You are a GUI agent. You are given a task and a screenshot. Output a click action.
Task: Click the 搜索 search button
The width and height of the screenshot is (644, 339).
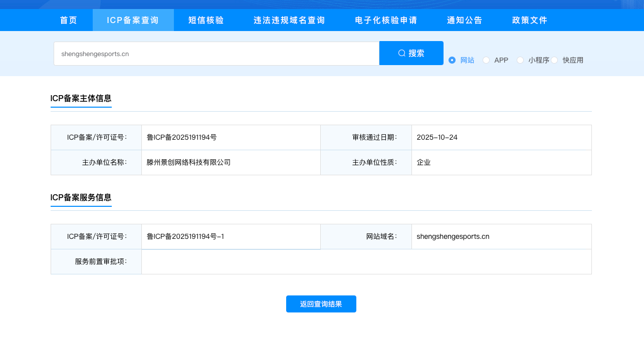[411, 53]
